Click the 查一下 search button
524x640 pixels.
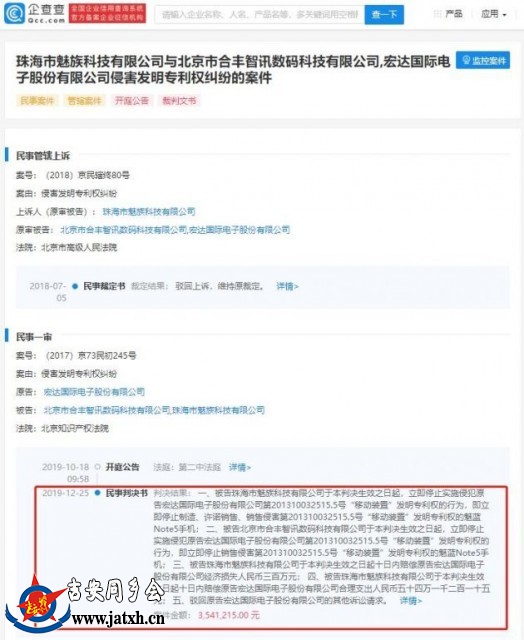coord(384,15)
